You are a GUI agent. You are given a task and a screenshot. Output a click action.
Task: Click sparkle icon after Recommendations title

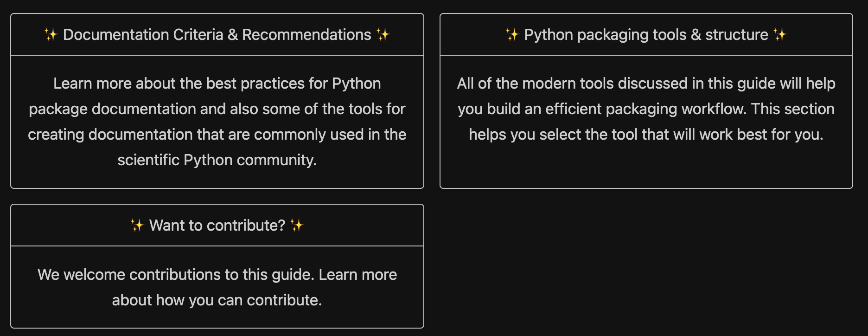(x=383, y=34)
